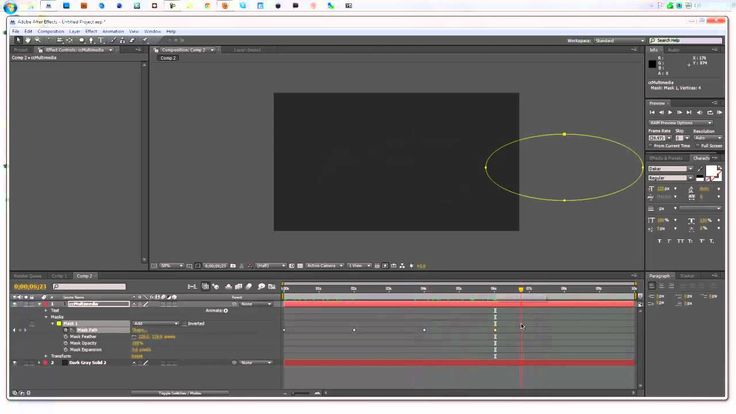Click the Mask Path Shape link
736x414 pixels.
click(139, 330)
